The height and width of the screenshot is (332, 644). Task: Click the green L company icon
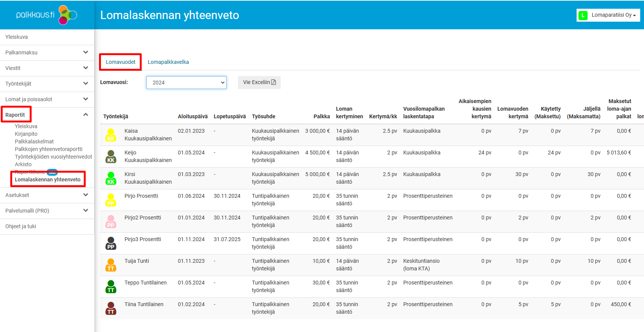point(583,15)
